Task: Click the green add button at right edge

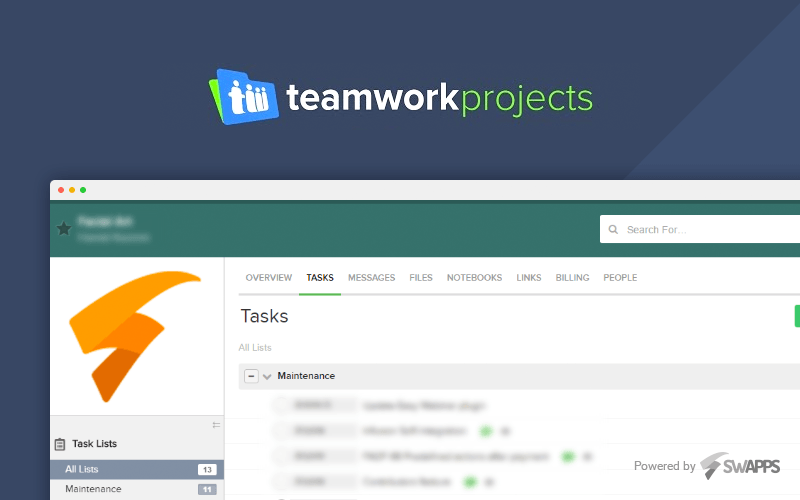Action: point(797,316)
